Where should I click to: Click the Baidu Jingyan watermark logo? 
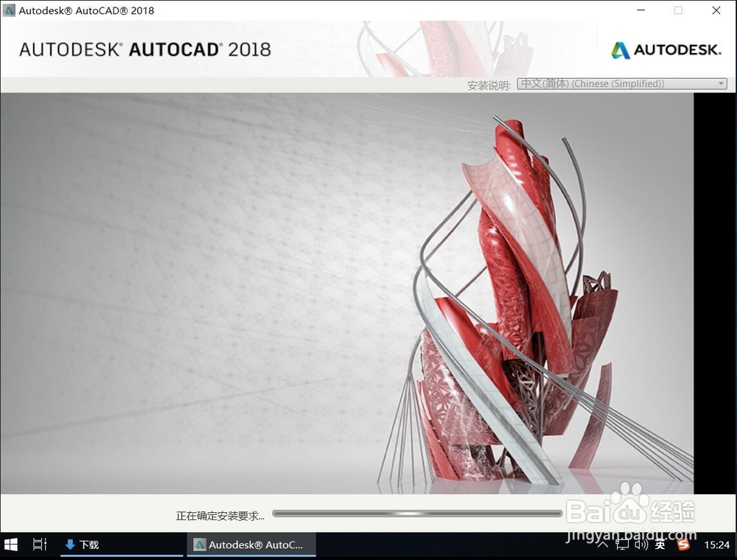click(x=631, y=510)
